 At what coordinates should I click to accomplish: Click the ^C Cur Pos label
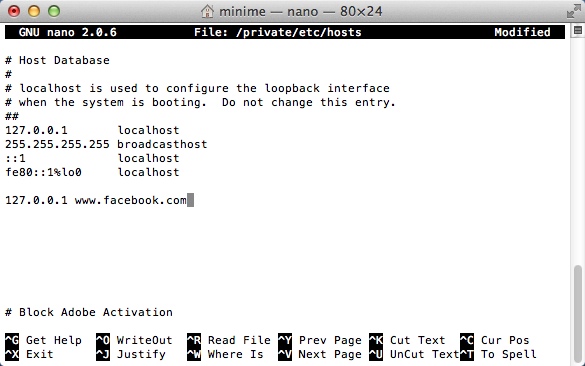(x=495, y=340)
